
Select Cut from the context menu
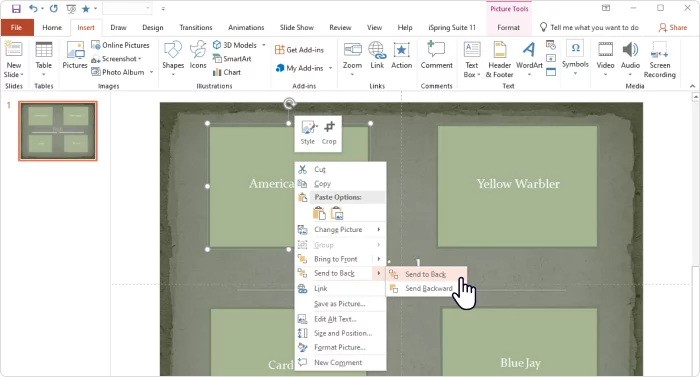pyautogui.click(x=340, y=170)
